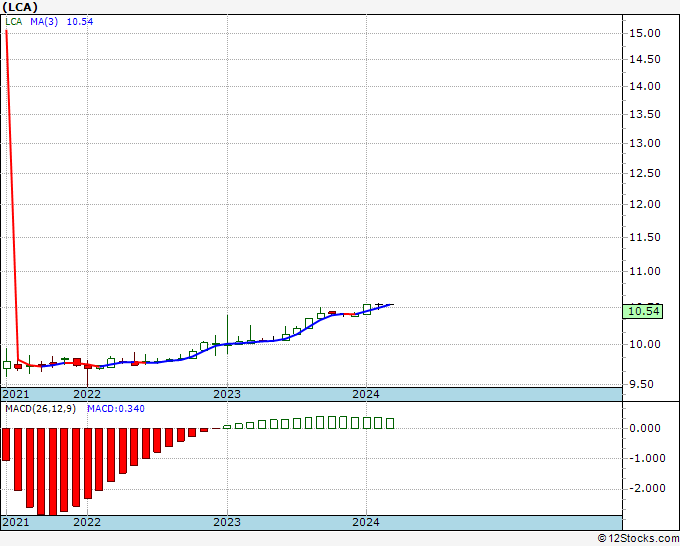This screenshot has height=546, width=680.
Task: Click the 10.00 price axis label
Action: click(x=644, y=344)
